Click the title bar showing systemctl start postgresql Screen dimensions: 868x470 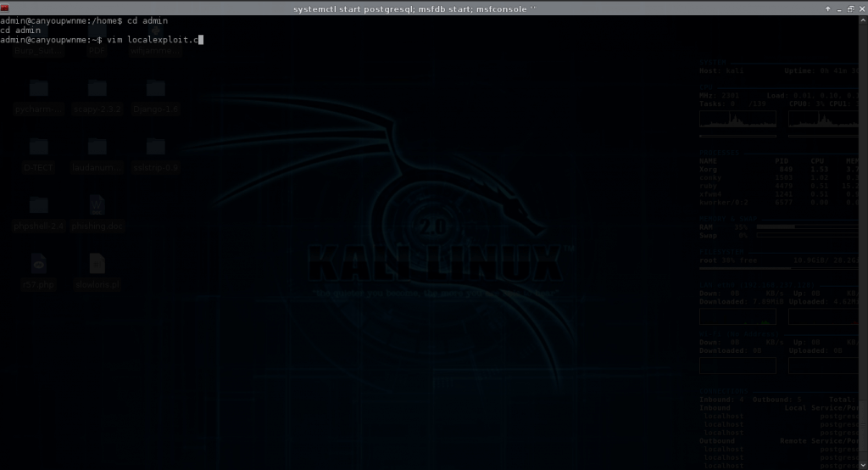[422, 8]
